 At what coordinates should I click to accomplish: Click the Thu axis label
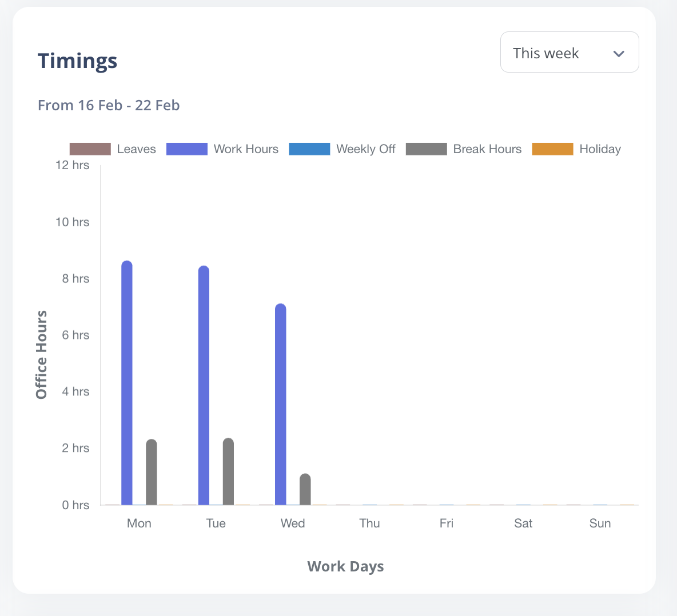tap(369, 523)
